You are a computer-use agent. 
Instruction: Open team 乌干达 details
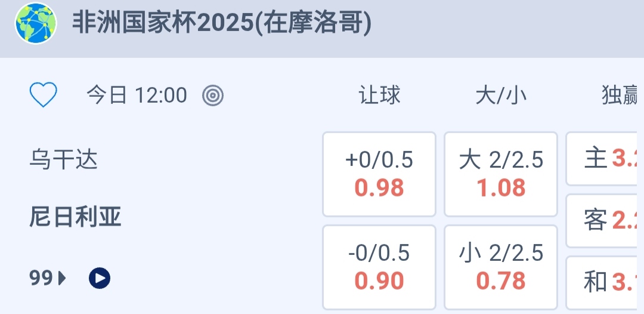pos(63,160)
